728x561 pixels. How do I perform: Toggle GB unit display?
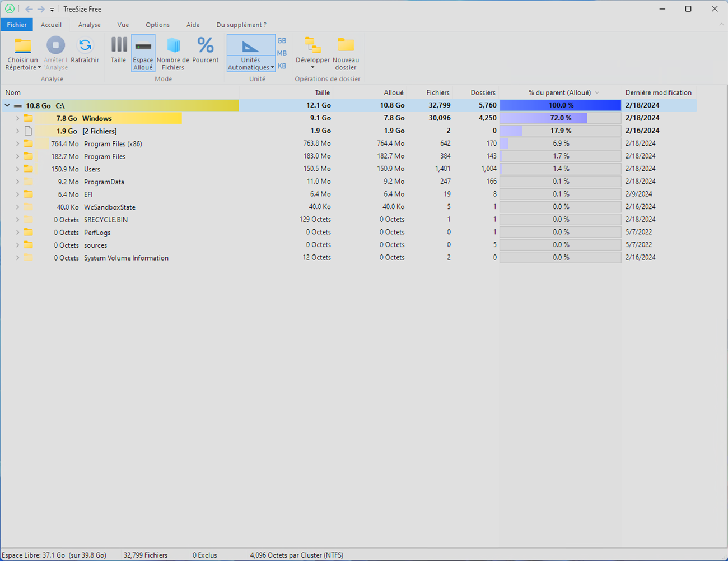pos(282,41)
